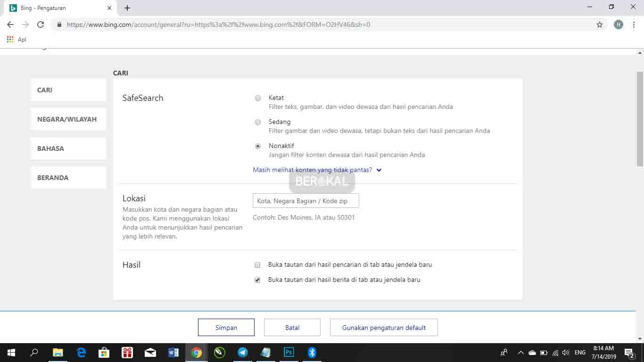
Task: Check 'Buka tautan dari hasil pencarian' option
Action: [x=257, y=265]
